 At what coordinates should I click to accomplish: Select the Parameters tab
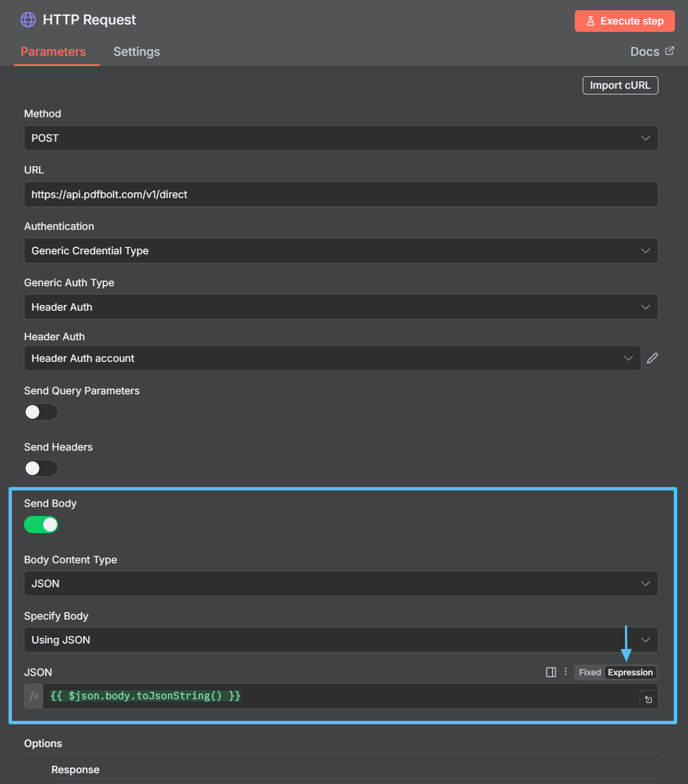click(x=53, y=51)
